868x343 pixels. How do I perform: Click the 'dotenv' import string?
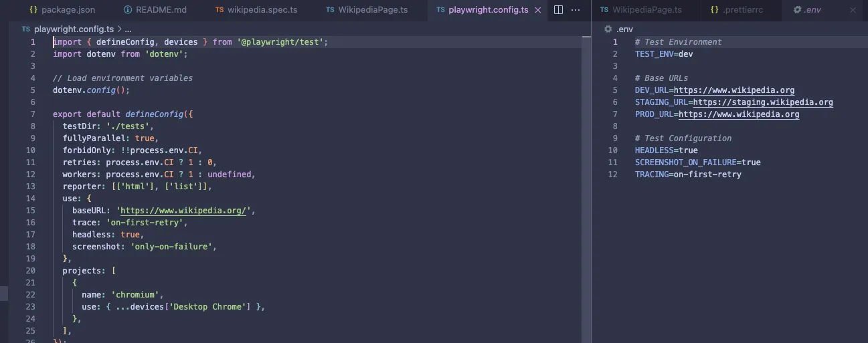[164, 54]
